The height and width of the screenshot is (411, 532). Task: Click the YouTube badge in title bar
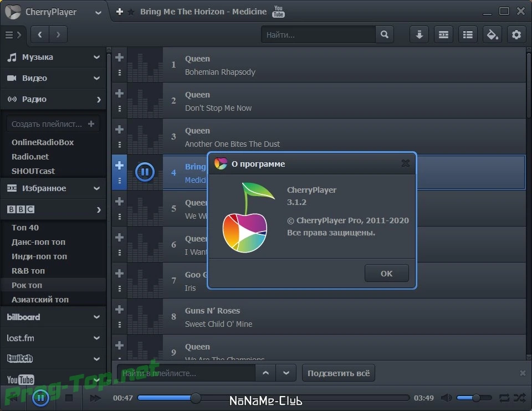click(x=278, y=12)
